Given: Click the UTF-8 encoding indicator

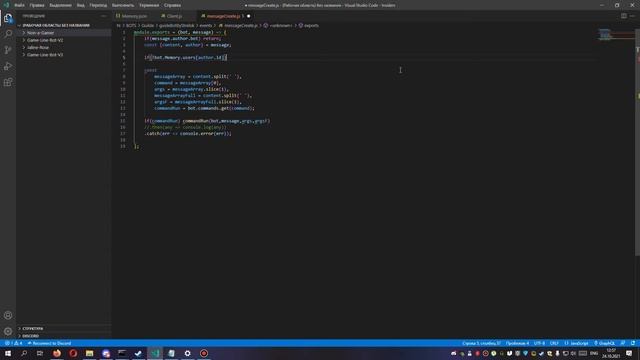Looking at the screenshot, I should tap(539, 343).
